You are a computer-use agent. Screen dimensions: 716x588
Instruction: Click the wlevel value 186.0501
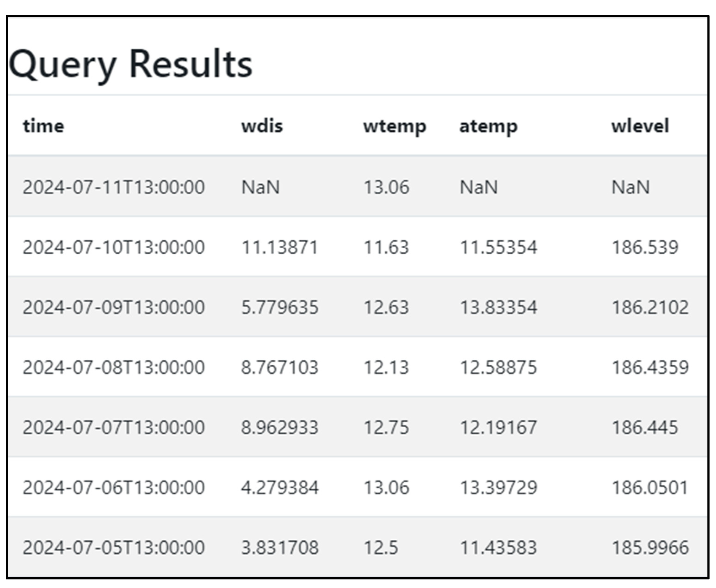coord(650,487)
